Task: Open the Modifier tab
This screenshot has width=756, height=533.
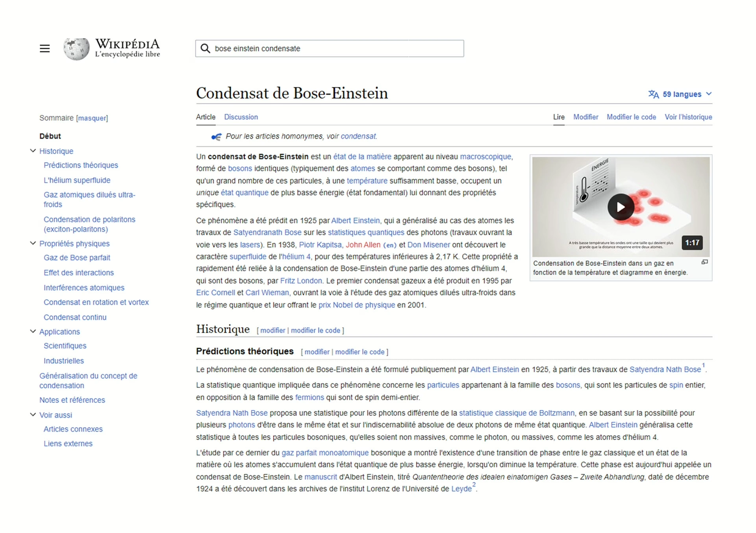Action: (586, 117)
